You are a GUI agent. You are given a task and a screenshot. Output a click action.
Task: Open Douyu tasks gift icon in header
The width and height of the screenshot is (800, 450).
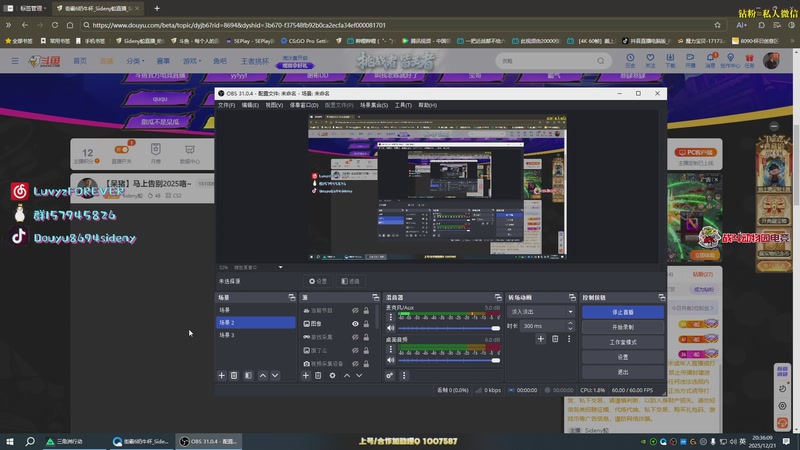(x=749, y=60)
